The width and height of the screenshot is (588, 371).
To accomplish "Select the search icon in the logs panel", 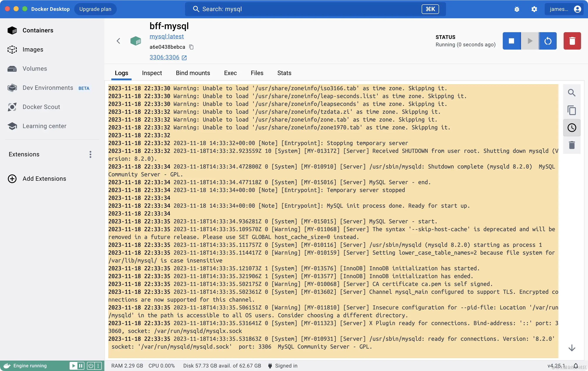I will tap(572, 93).
